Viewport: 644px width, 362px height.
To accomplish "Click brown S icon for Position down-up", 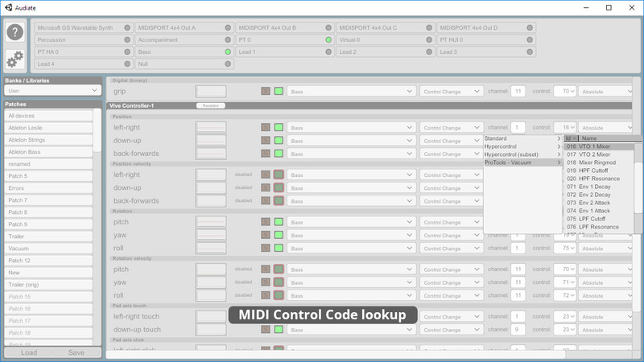I will [266, 140].
